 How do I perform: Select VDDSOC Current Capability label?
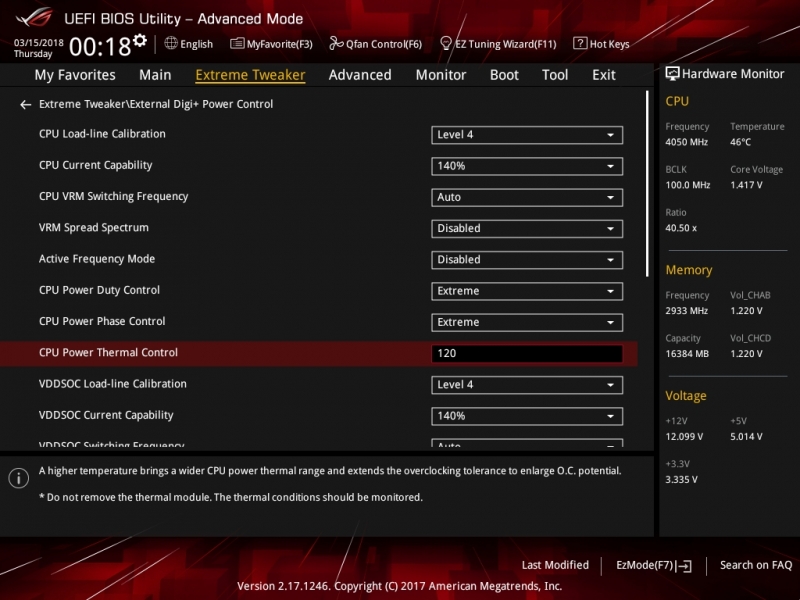[106, 415]
